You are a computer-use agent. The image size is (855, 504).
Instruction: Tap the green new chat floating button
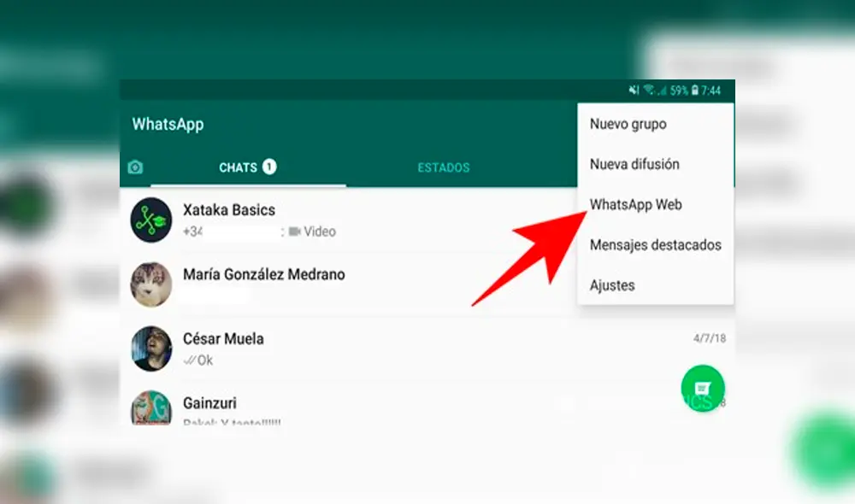tap(703, 389)
